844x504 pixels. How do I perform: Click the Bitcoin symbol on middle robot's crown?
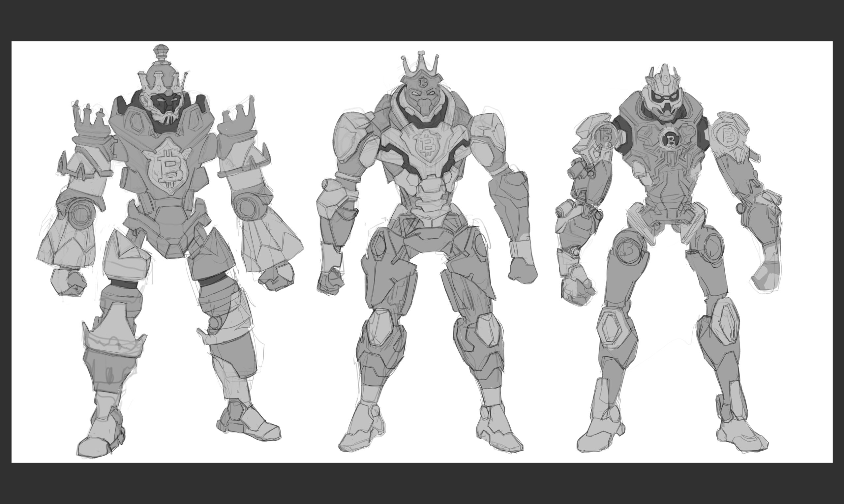pos(423,82)
